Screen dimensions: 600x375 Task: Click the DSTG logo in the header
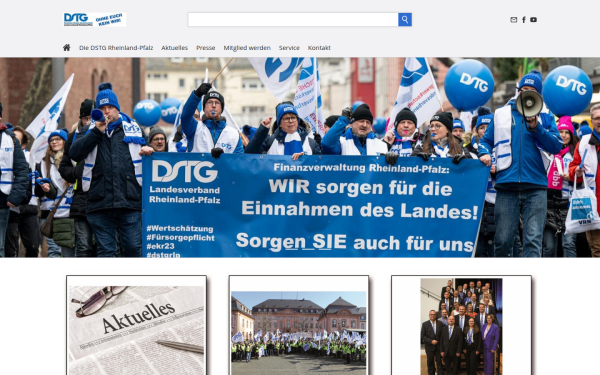[x=95, y=20]
